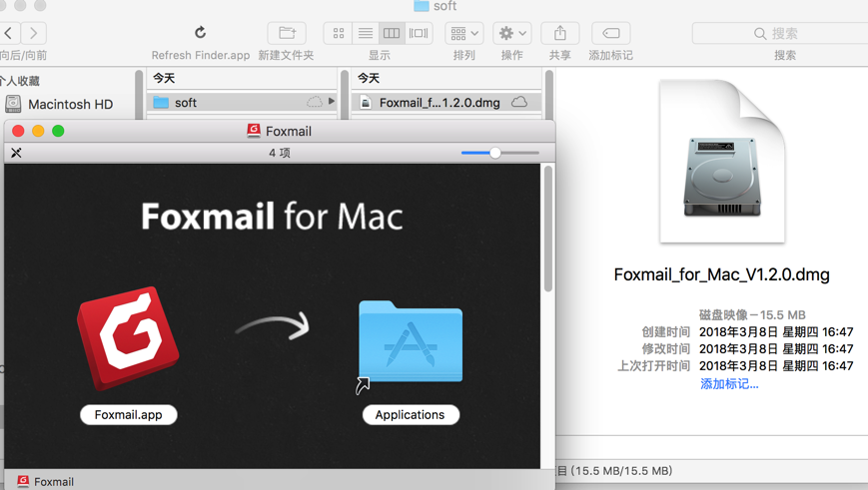Zoom the Foxmail window with green button
868x490 pixels.
pos(58,131)
